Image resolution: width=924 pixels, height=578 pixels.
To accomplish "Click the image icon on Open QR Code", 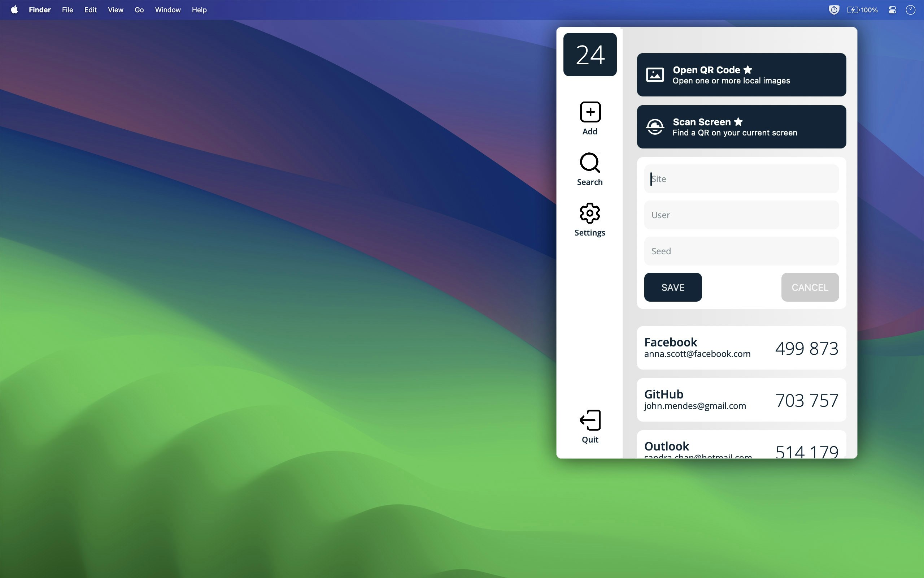I will point(655,74).
